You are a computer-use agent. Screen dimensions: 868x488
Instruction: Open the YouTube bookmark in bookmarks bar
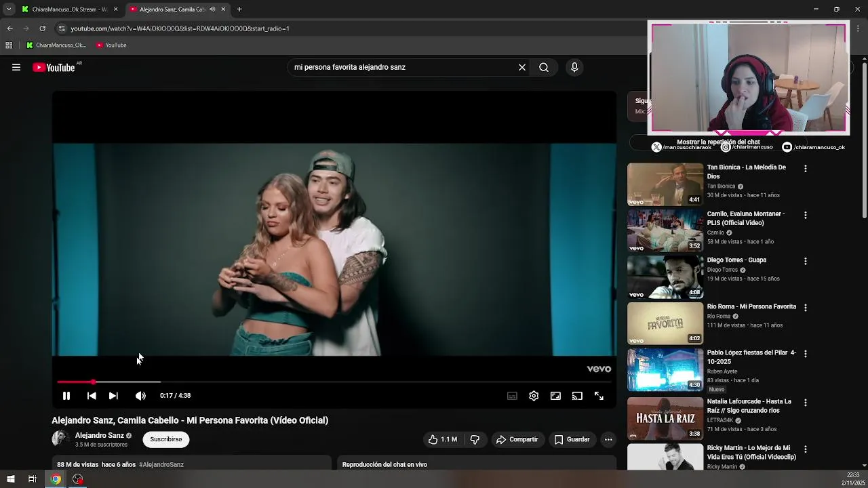pyautogui.click(x=111, y=45)
